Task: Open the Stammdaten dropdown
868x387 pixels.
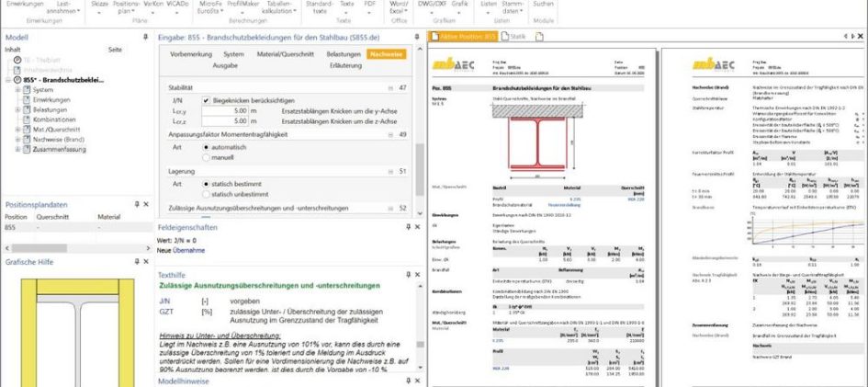Action: pyautogui.click(x=513, y=6)
